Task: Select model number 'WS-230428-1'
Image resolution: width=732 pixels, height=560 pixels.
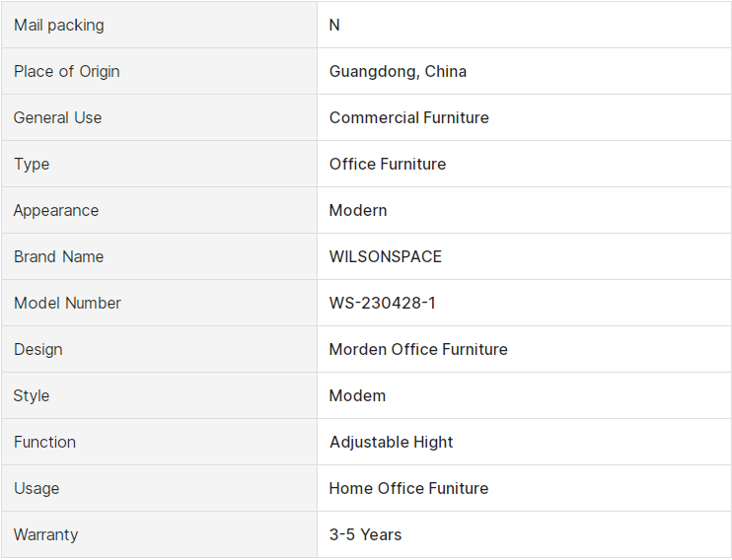Action: tap(382, 303)
